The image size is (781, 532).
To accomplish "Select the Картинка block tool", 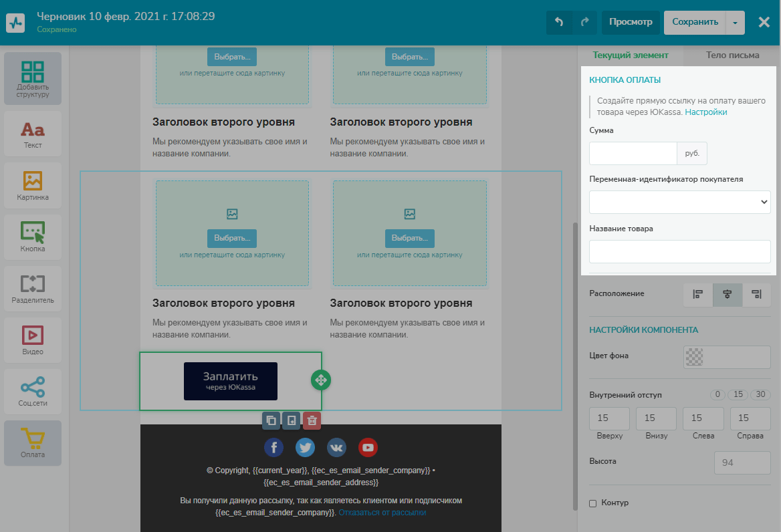I will click(33, 186).
